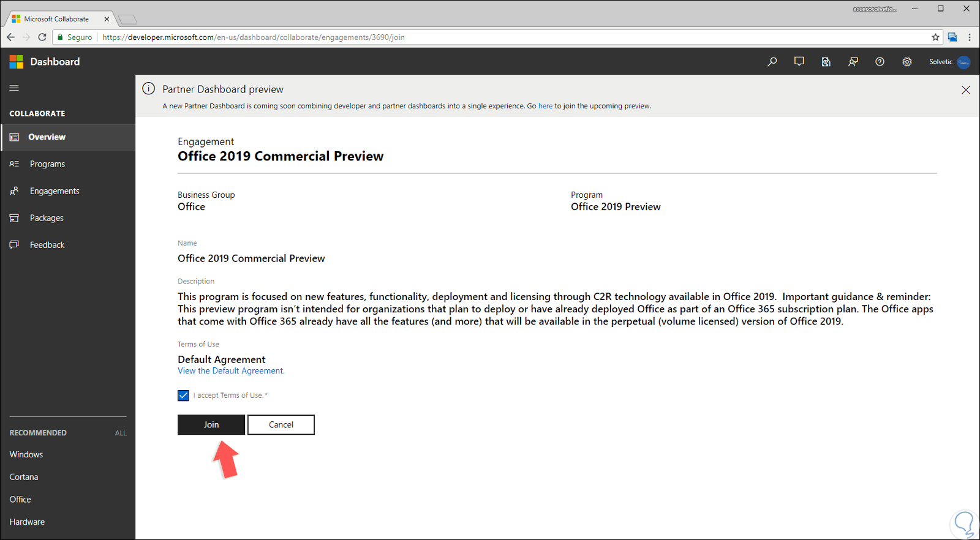
Task: Open the Chrome three-dot menu
Action: tap(970, 37)
